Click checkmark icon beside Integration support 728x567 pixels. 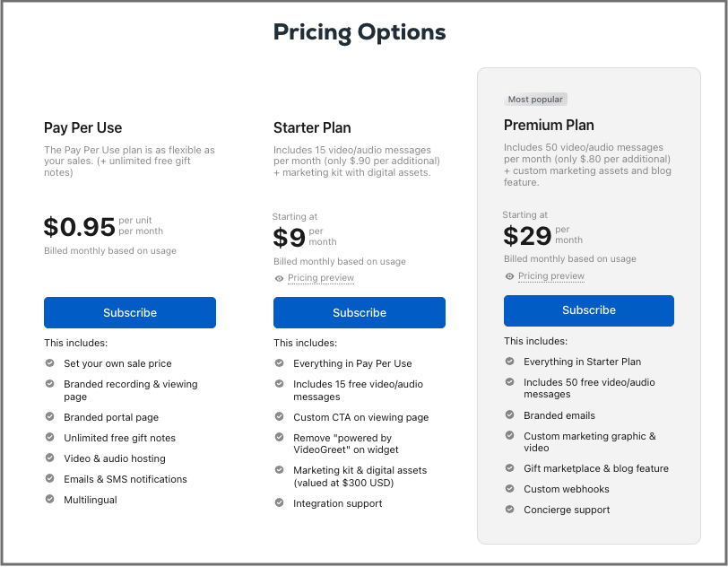pyautogui.click(x=279, y=502)
